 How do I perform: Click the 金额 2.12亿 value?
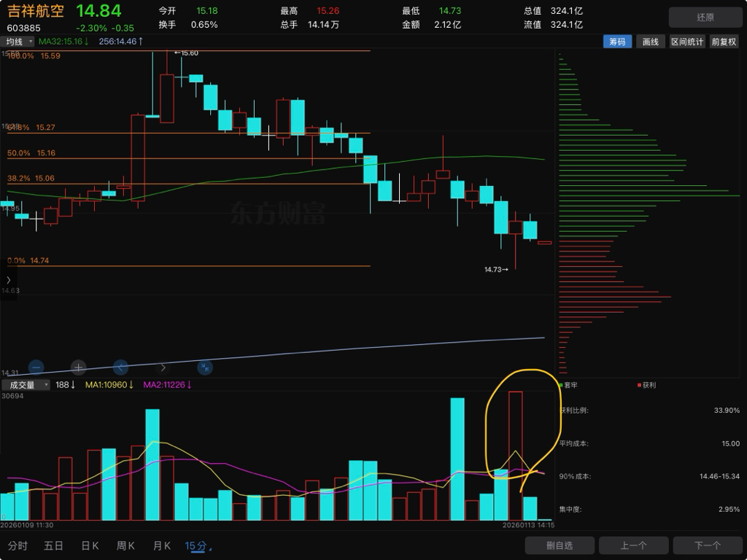[x=447, y=24]
